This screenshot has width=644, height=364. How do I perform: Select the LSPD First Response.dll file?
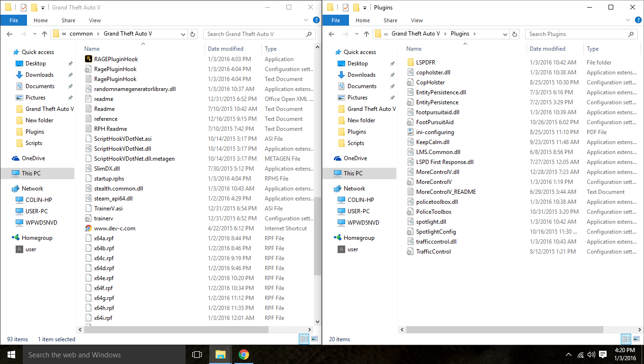pyautogui.click(x=445, y=162)
